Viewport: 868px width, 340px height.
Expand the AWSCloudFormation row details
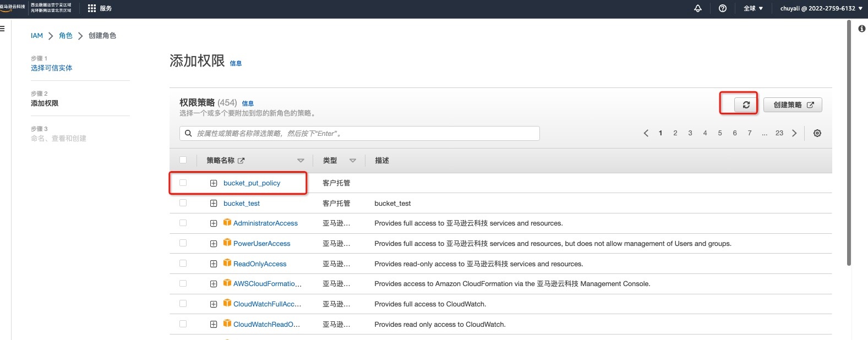point(214,284)
